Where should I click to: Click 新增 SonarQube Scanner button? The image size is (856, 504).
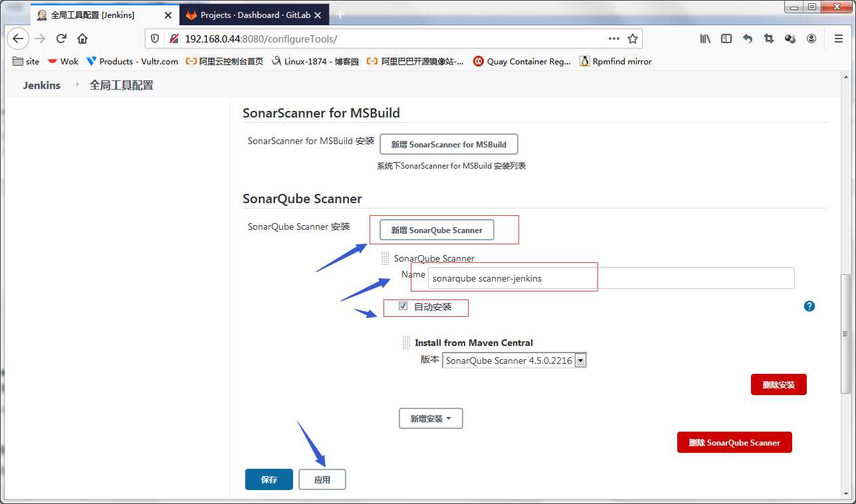click(x=437, y=230)
